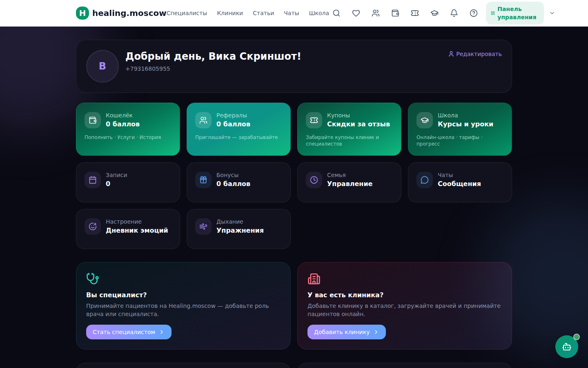Open school graduation cap icon in header
Image resolution: width=588 pixels, height=368 pixels.
tap(434, 13)
